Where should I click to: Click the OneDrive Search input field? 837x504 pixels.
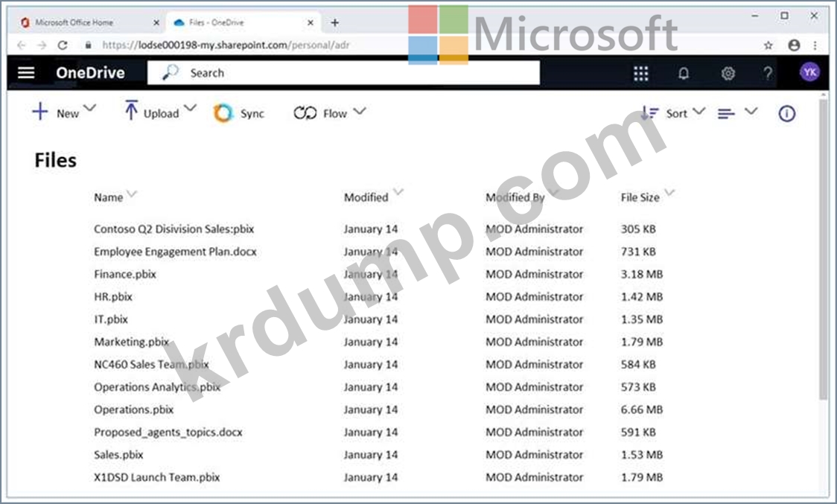coord(343,72)
